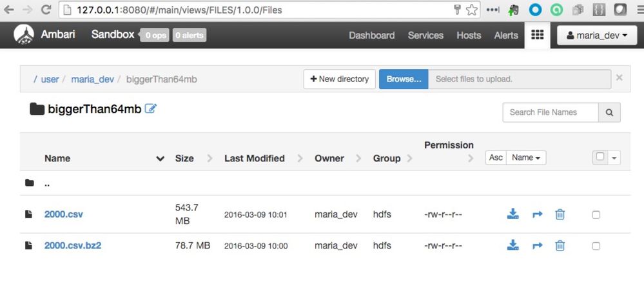Tick the checkbox for 2000.csv

[x=596, y=215]
